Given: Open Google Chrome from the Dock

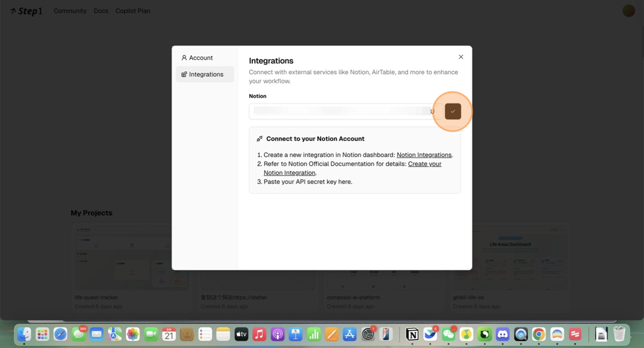Looking at the screenshot, I should [538, 334].
